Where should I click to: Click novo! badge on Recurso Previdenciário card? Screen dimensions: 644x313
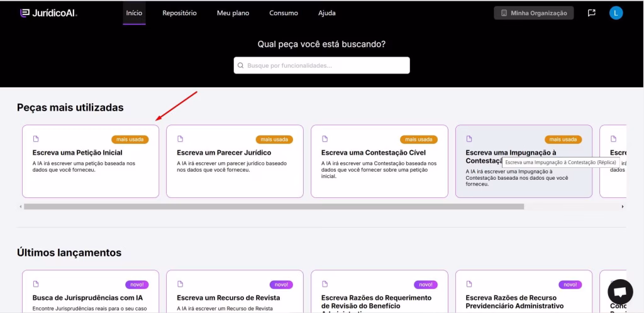(x=570, y=284)
